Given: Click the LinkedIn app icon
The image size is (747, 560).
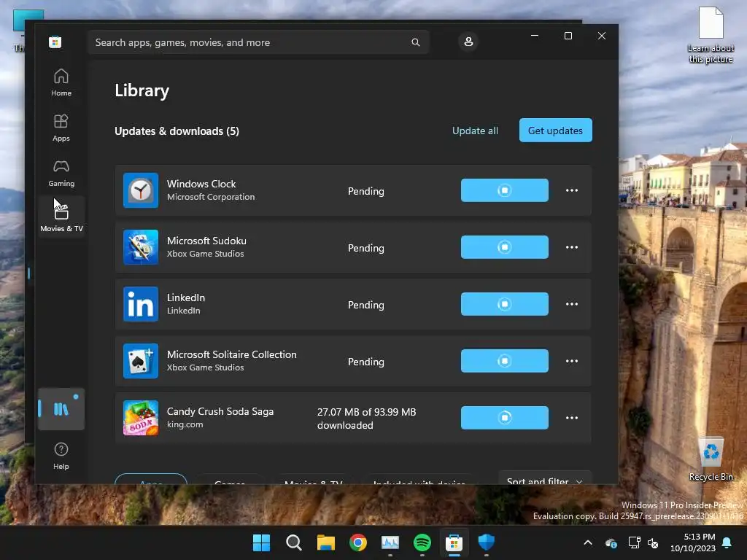Looking at the screenshot, I should 141,304.
